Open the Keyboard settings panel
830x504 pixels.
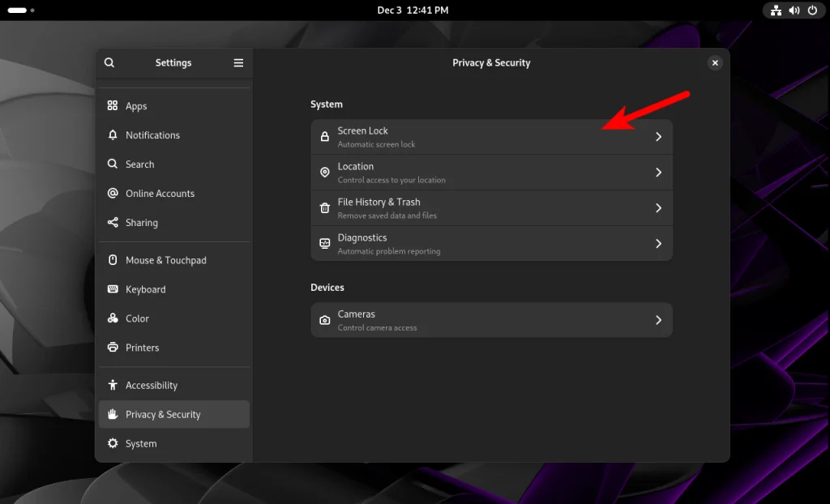click(174, 289)
